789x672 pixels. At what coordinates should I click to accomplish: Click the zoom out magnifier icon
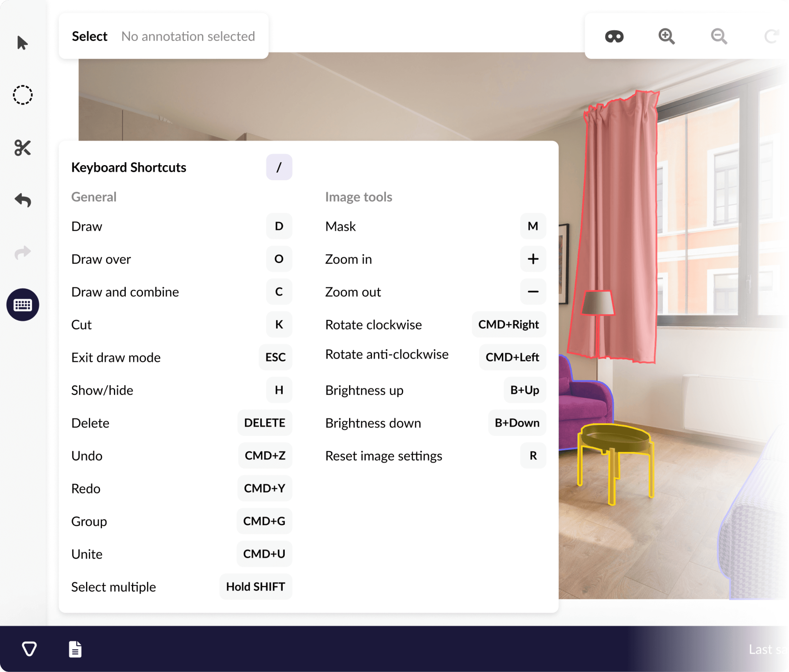tap(719, 36)
